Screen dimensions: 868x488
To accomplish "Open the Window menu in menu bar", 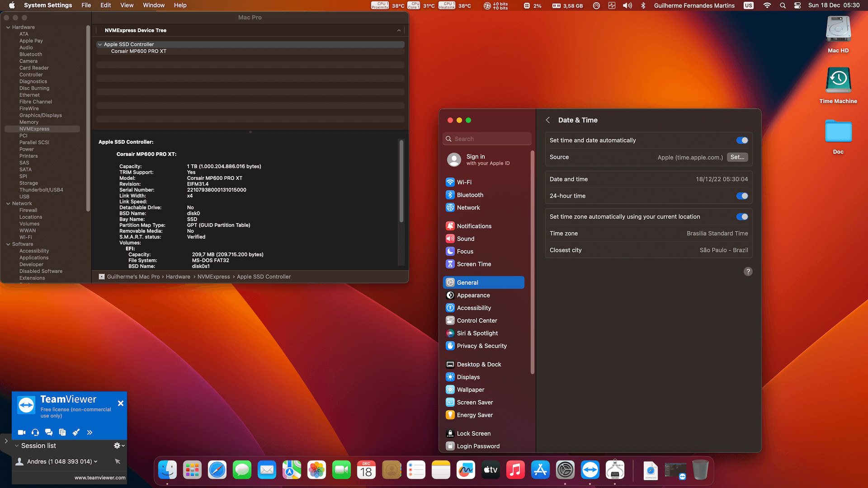I will tap(154, 5).
